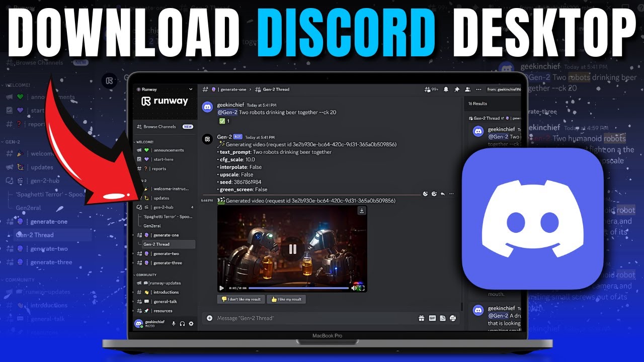Click the play icon in video controls
This screenshot has height=362, width=644.
[221, 288]
